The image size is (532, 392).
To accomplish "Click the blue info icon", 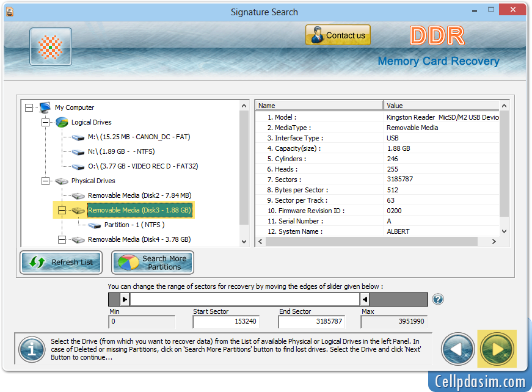I will (x=32, y=349).
